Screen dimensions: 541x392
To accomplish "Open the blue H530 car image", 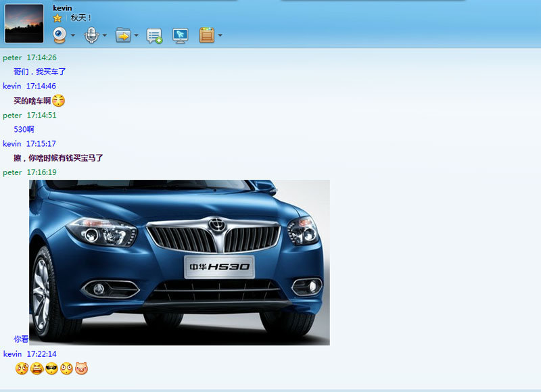I will 179,262.
